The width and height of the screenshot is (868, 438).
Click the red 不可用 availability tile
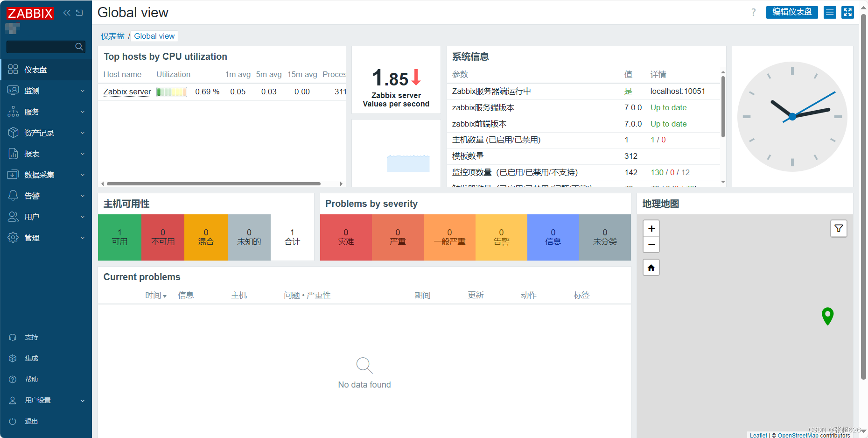coord(163,237)
